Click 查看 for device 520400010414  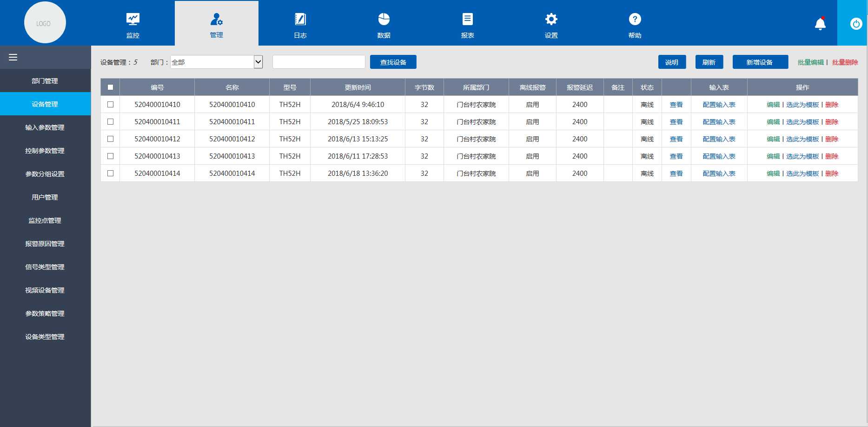pyautogui.click(x=676, y=173)
